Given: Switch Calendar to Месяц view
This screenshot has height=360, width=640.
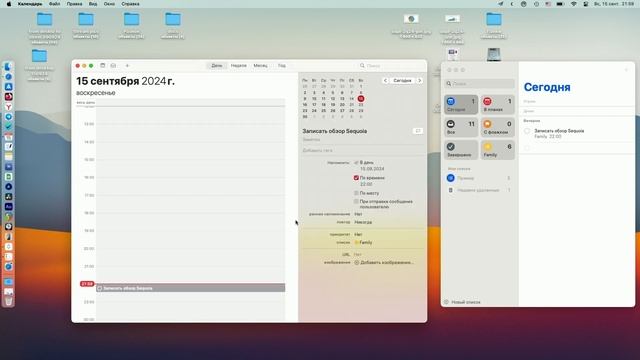Looking at the screenshot, I should click(260, 65).
